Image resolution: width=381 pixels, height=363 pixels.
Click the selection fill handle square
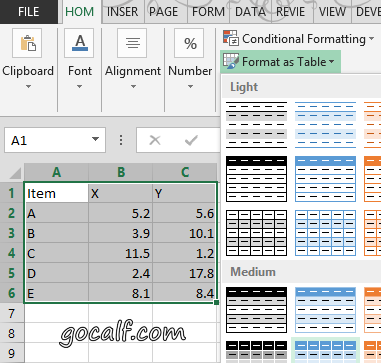217,302
